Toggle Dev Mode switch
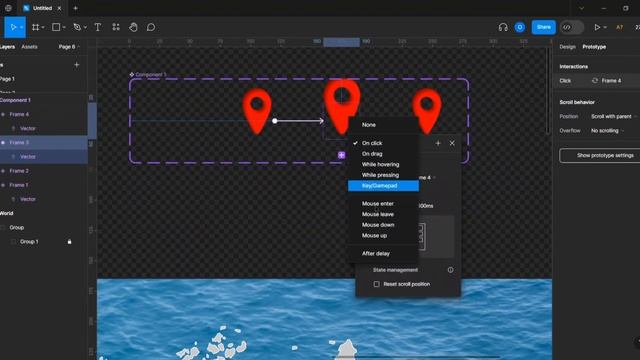 tap(572, 27)
